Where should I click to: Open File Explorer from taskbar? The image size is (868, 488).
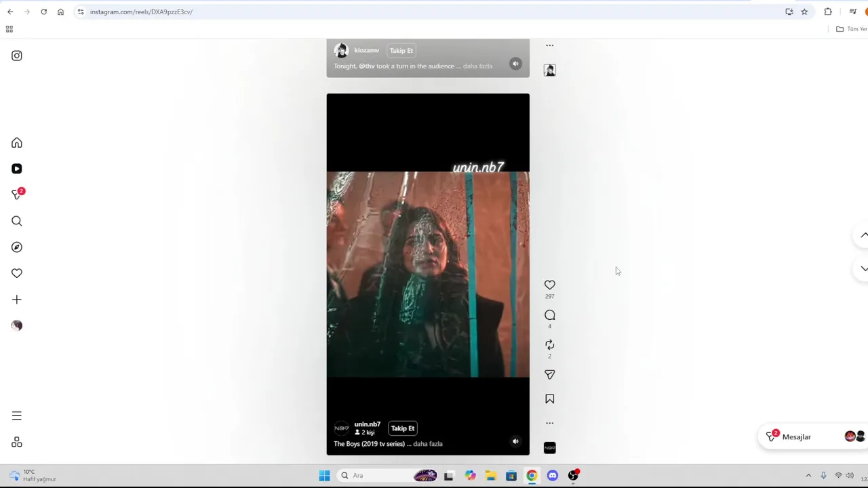coord(490,476)
